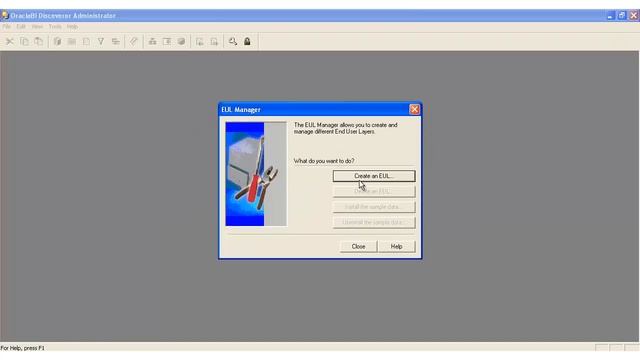The image size is (640, 360).
Task: Open the File menu
Action: 7,27
